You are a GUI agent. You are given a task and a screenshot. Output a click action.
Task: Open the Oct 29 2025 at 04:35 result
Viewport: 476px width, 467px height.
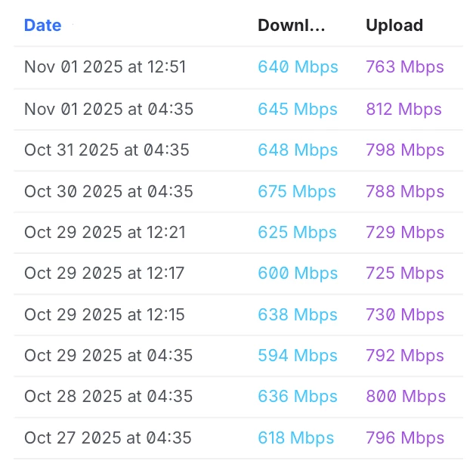coord(109,355)
